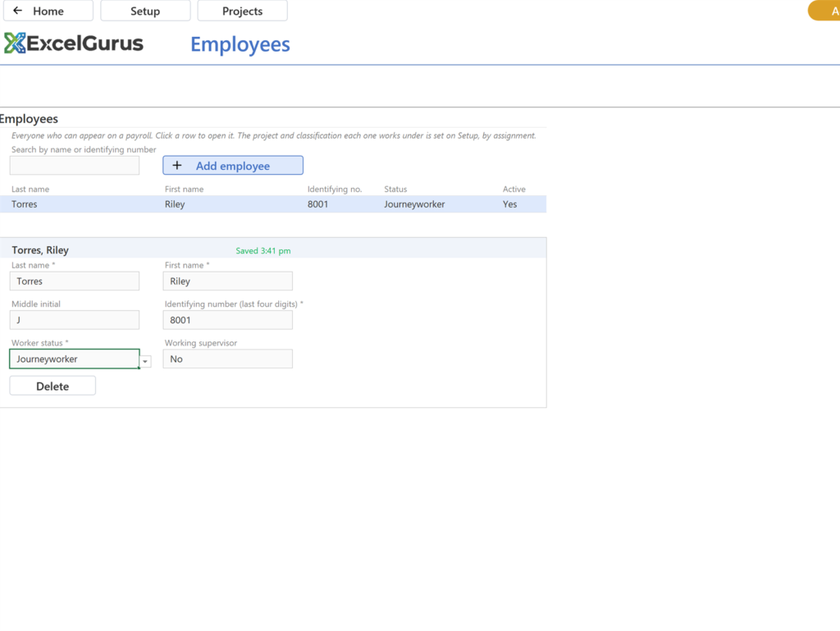Focus the employee search field
The image size is (840, 631).
[75, 165]
